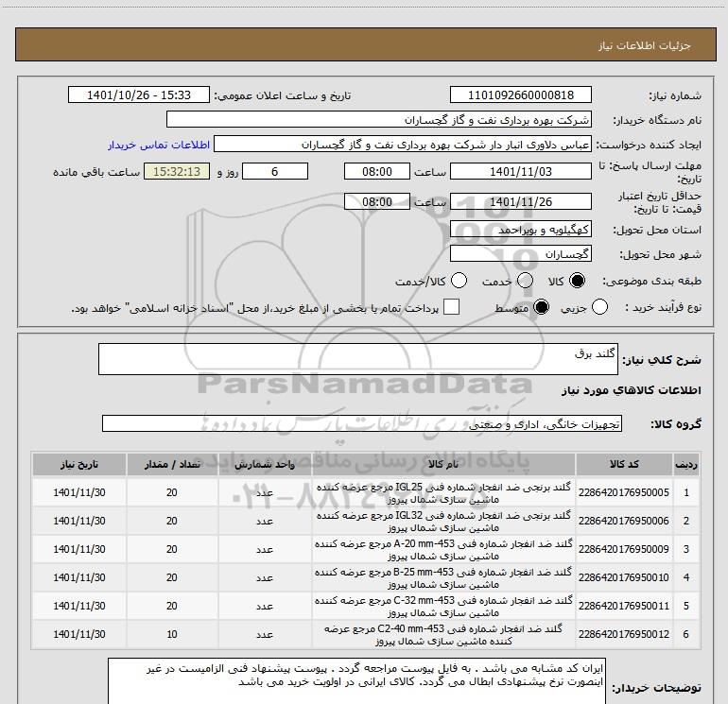The image size is (728, 704).
Task: Click item code 2286420176950005
Action: pyautogui.click(x=624, y=493)
